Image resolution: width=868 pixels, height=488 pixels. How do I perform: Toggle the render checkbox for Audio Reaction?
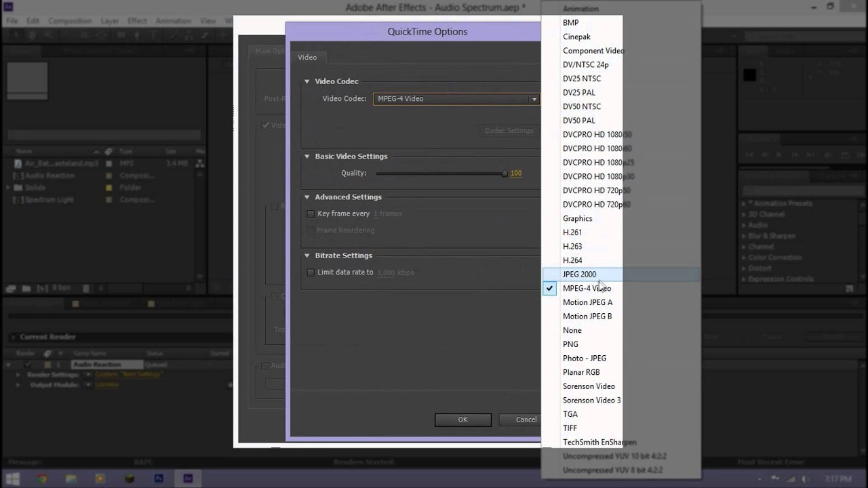(x=28, y=365)
